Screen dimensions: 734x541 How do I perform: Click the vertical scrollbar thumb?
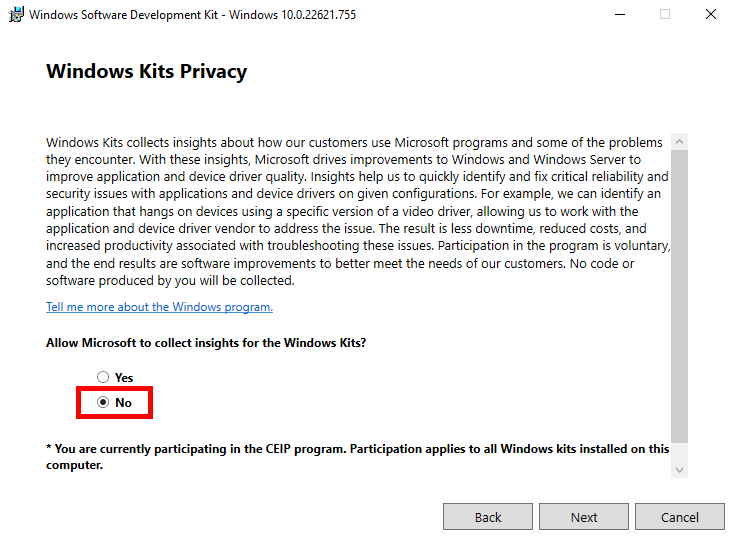point(679,296)
